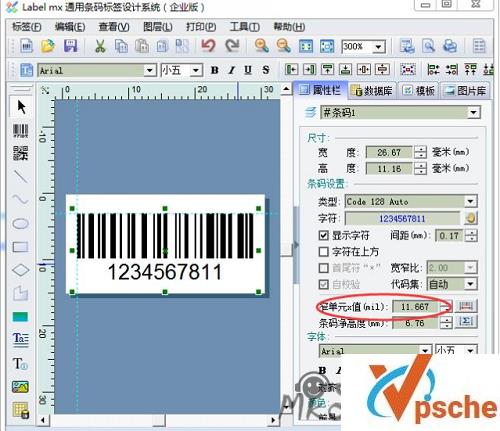
Task: Open the Arial font dropdown in properties panel
Action: [425, 351]
